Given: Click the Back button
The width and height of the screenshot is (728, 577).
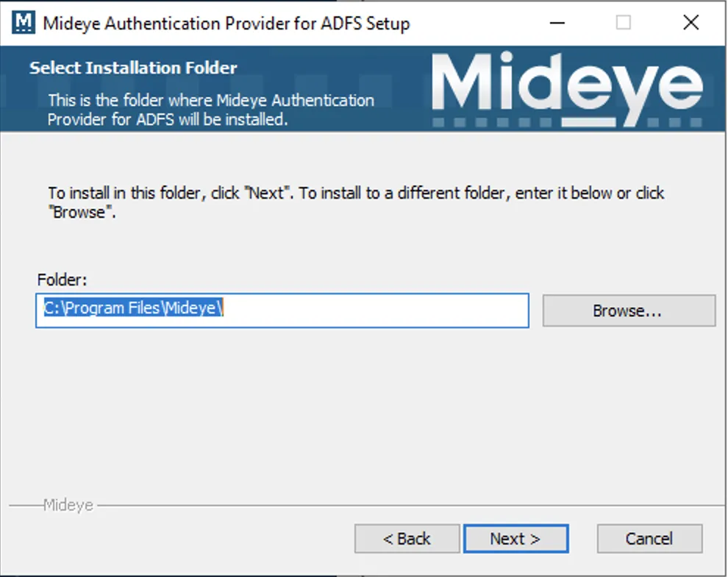Looking at the screenshot, I should [407, 538].
